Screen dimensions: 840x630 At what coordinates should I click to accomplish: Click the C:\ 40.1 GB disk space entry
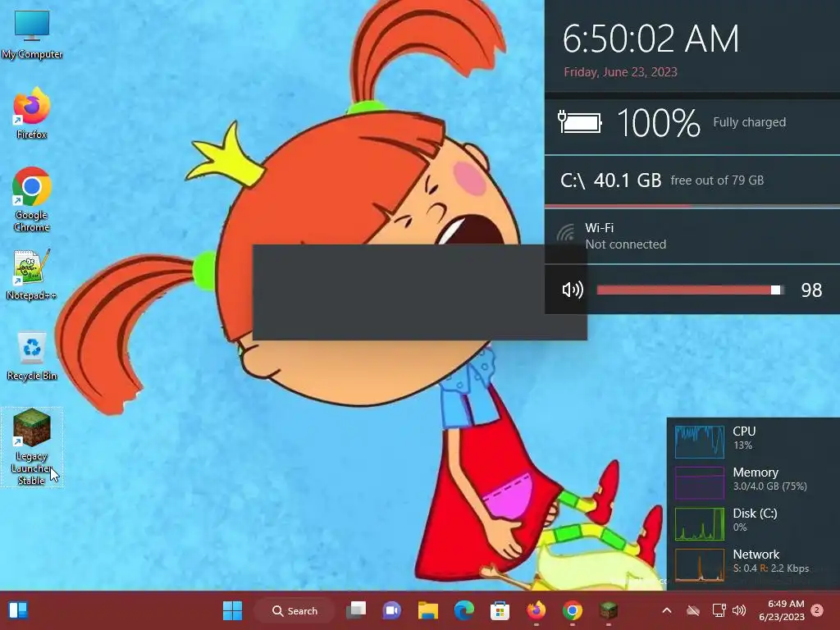pyautogui.click(x=662, y=180)
